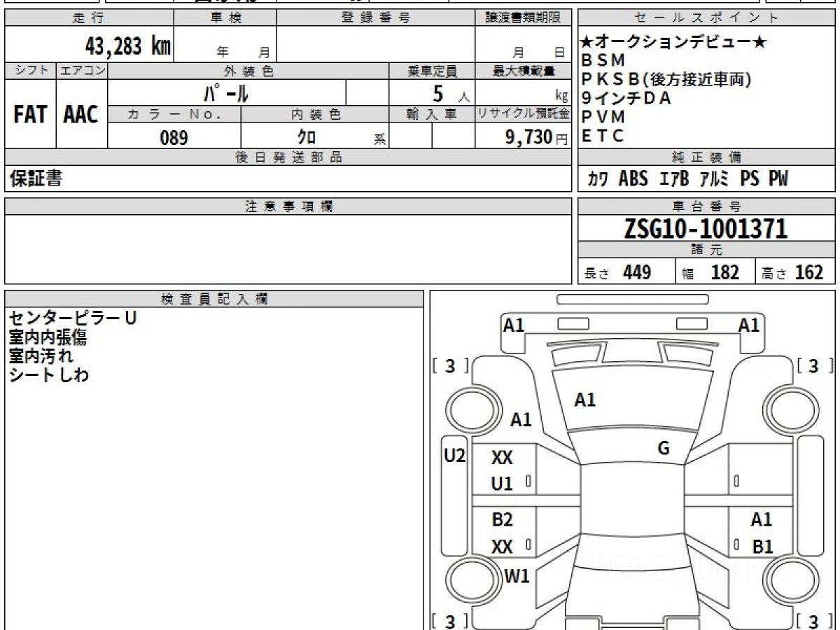840x630 pixels.
Task: Click the W1 mark on the car diagram
Action: (517, 577)
